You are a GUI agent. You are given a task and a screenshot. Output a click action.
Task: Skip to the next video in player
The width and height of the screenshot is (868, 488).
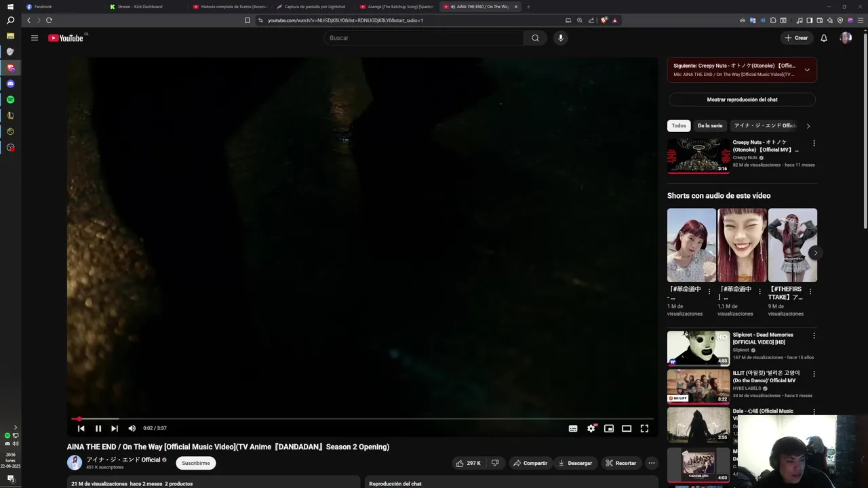pos(115,428)
